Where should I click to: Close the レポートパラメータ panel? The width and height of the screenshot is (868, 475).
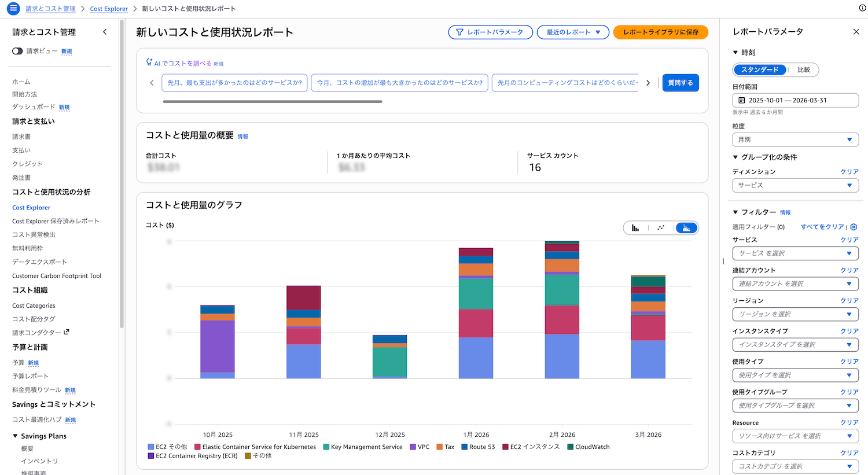click(x=856, y=32)
